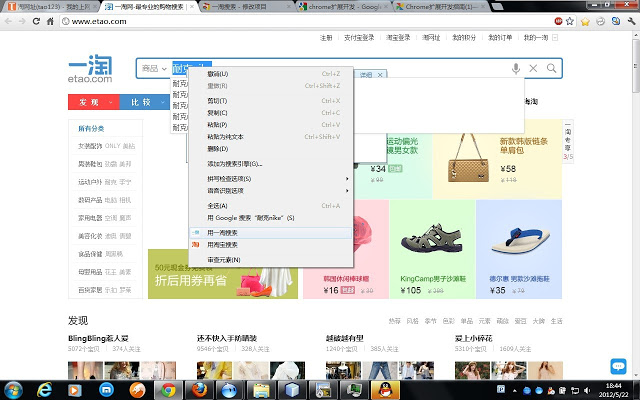Click the browser Forward arrow

[22, 21]
